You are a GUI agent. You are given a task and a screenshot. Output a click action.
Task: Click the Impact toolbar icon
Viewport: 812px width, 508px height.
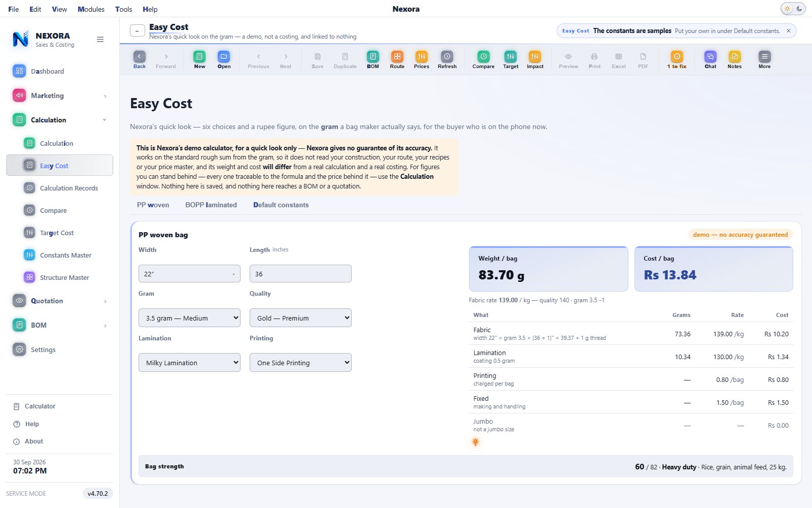point(535,59)
